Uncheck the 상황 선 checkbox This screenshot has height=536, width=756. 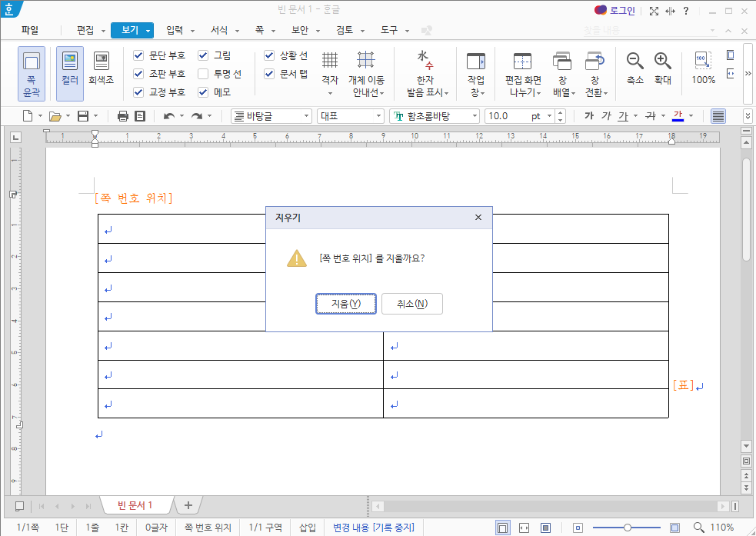(x=269, y=55)
